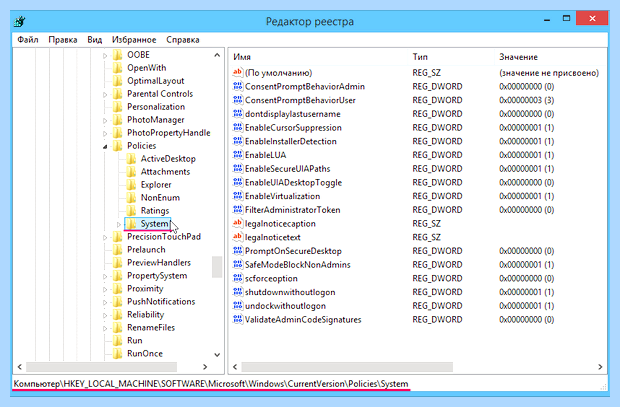Select the OptimalLayout key

155,81
